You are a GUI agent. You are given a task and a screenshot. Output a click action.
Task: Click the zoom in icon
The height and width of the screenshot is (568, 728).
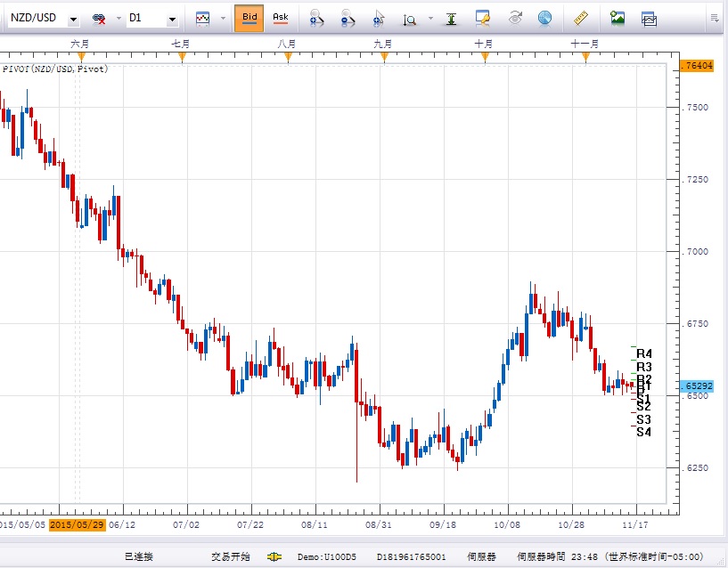pos(315,18)
